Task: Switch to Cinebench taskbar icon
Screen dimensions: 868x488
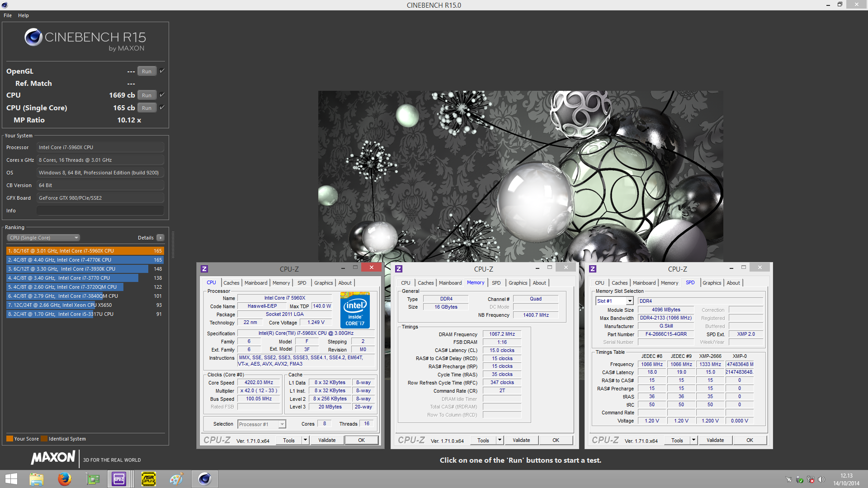Action: [205, 479]
